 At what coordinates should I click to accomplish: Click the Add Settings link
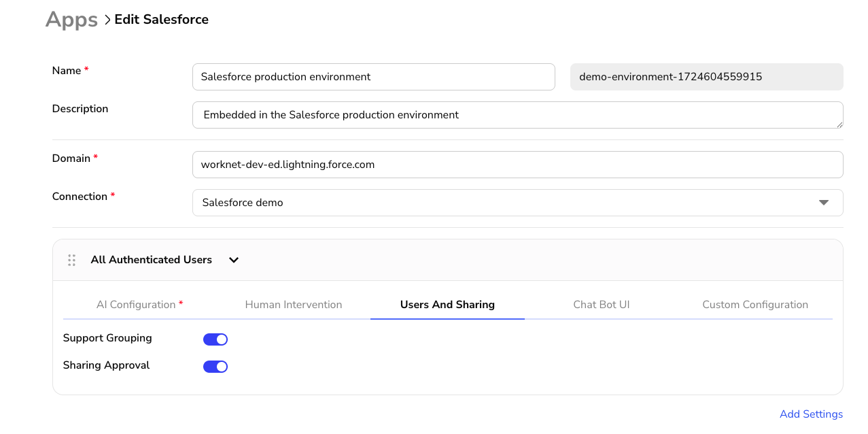tap(811, 414)
